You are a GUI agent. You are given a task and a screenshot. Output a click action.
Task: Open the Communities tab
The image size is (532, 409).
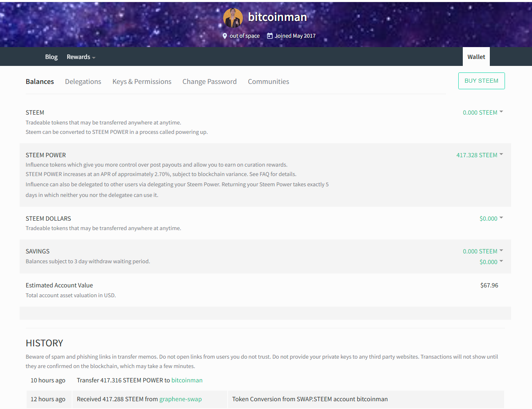(x=269, y=81)
